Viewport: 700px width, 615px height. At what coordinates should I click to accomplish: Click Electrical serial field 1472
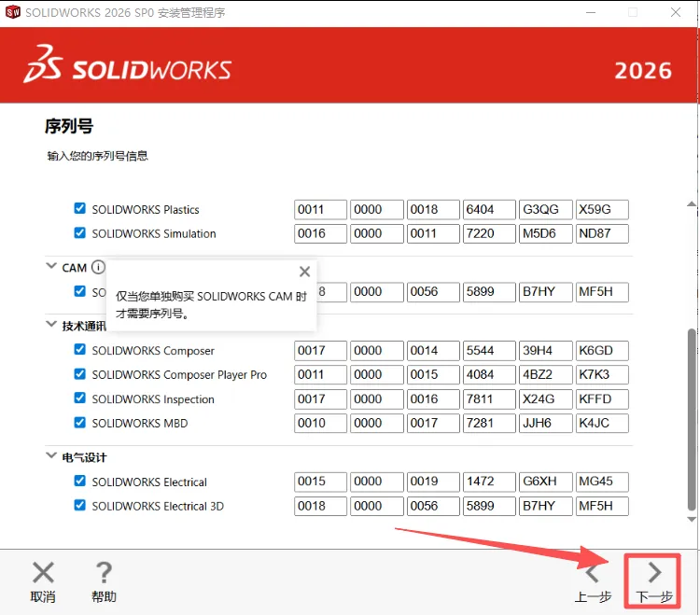[489, 482]
